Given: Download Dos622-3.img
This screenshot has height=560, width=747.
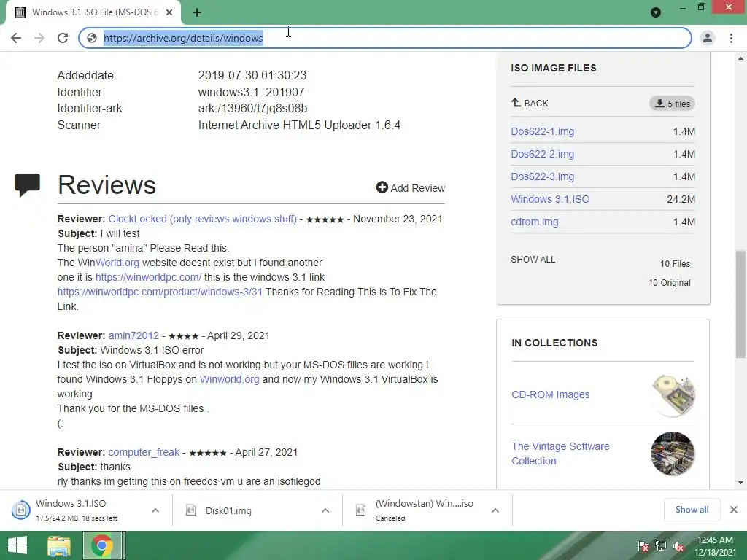Looking at the screenshot, I should pos(543,176).
